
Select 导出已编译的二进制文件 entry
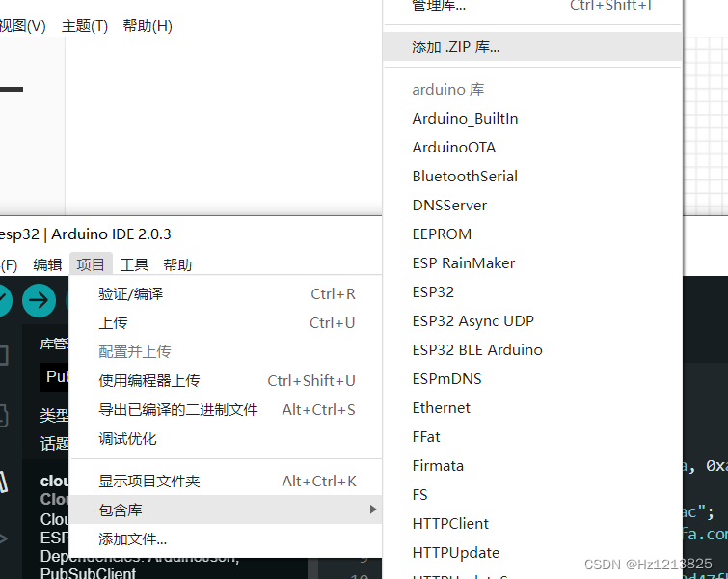coord(227,410)
